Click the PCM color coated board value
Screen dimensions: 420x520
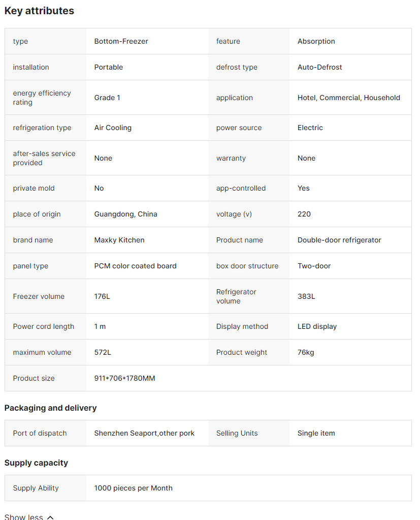tap(135, 266)
